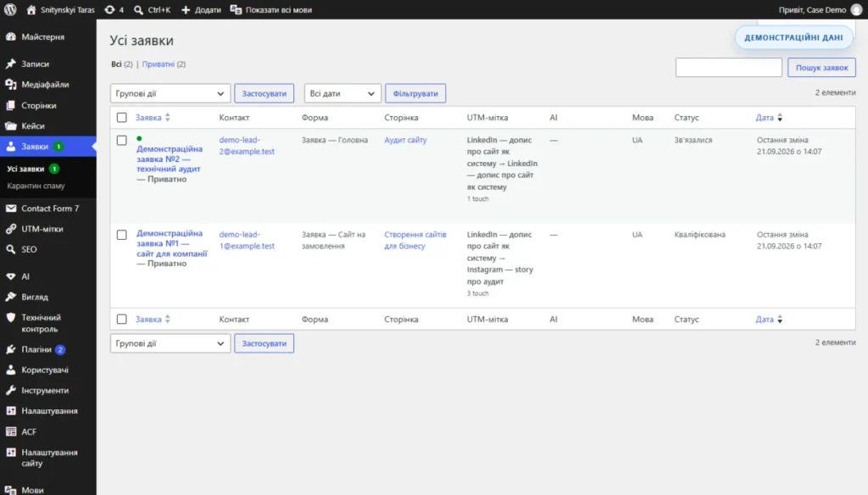The width and height of the screenshot is (868, 495).
Task: Open the Case Demo user avatar
Action: pos(856,9)
